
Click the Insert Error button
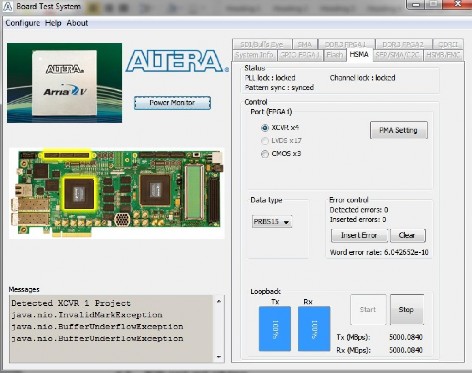point(359,235)
